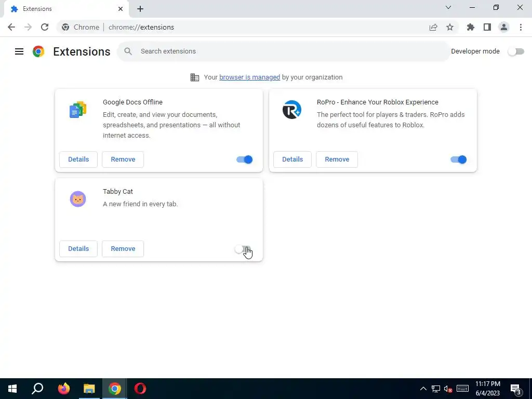Image resolution: width=532 pixels, height=399 pixels.
Task: Open Details for RoPro extension
Action: [x=292, y=159]
